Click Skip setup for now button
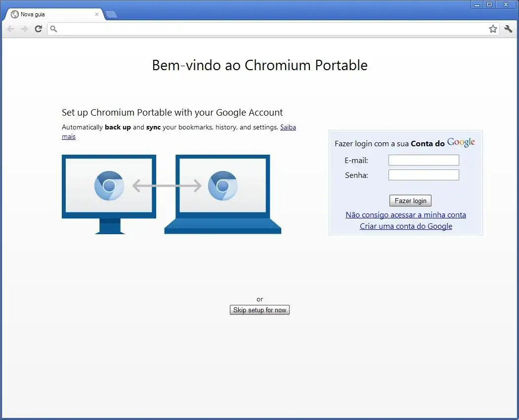 click(x=260, y=310)
